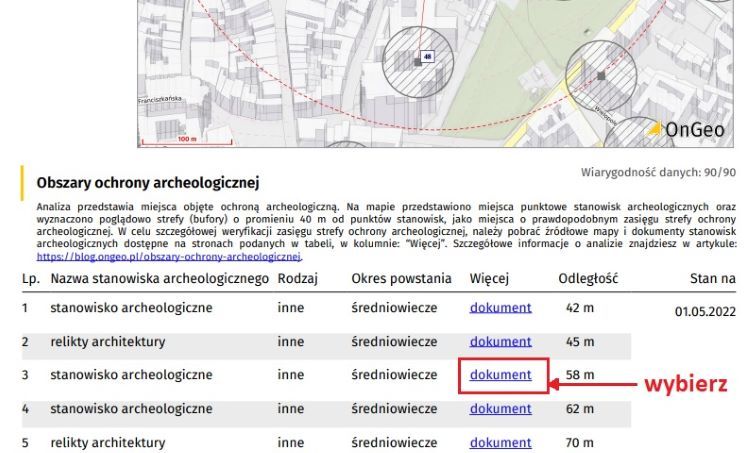
Task: Click 'stanowisko archeologiczne' in row 4
Action: point(131,409)
